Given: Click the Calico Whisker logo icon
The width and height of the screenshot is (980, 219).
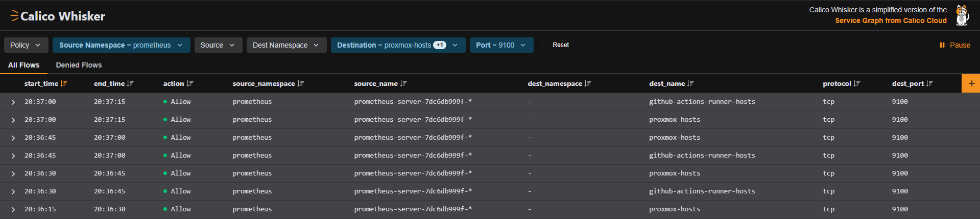Looking at the screenshot, I should point(15,16).
